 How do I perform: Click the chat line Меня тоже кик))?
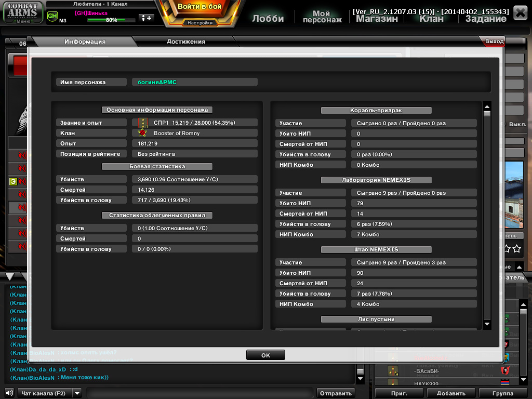[85, 377]
